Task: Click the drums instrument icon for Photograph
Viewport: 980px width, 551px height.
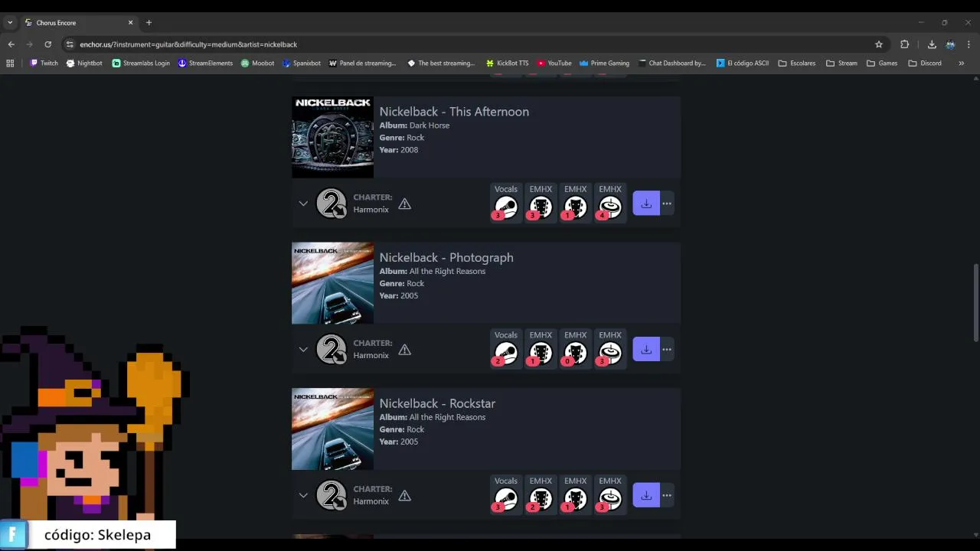Action: point(610,354)
